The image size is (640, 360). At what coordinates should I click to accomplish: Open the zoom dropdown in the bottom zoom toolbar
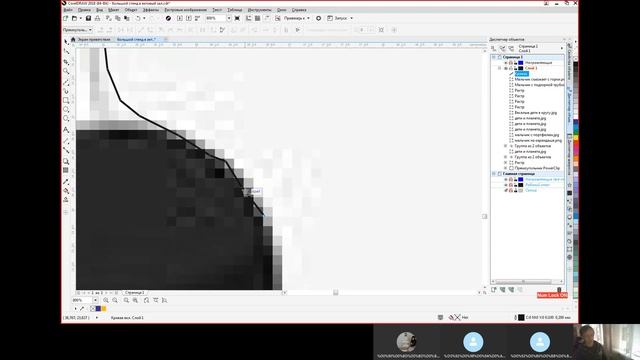pos(95,300)
